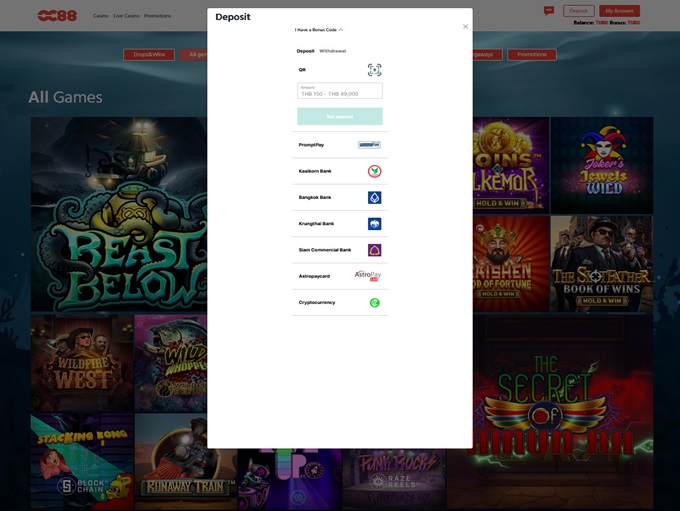Click the Promotions category button
Viewport: 680px width, 511px height.
pos(531,54)
